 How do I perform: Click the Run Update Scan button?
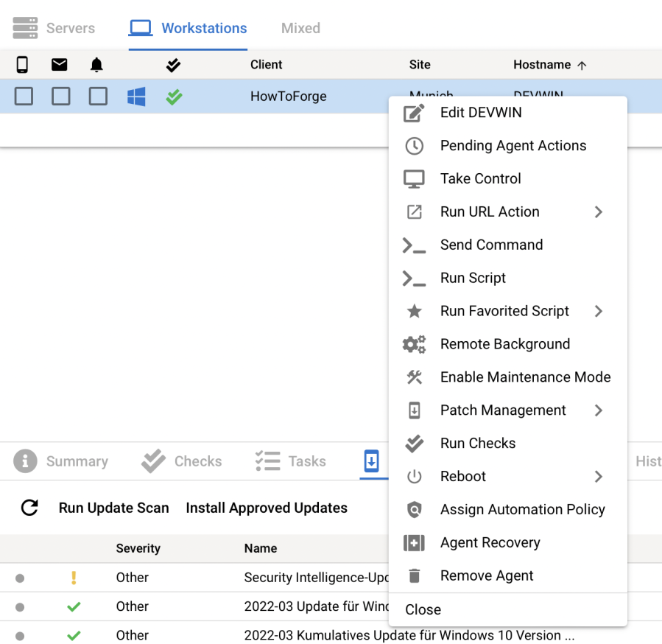click(114, 508)
